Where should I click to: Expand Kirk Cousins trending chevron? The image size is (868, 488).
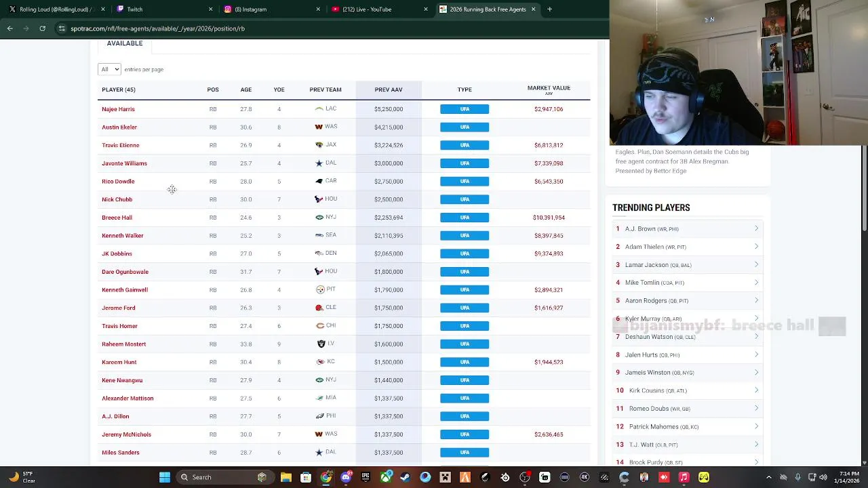[x=756, y=390]
